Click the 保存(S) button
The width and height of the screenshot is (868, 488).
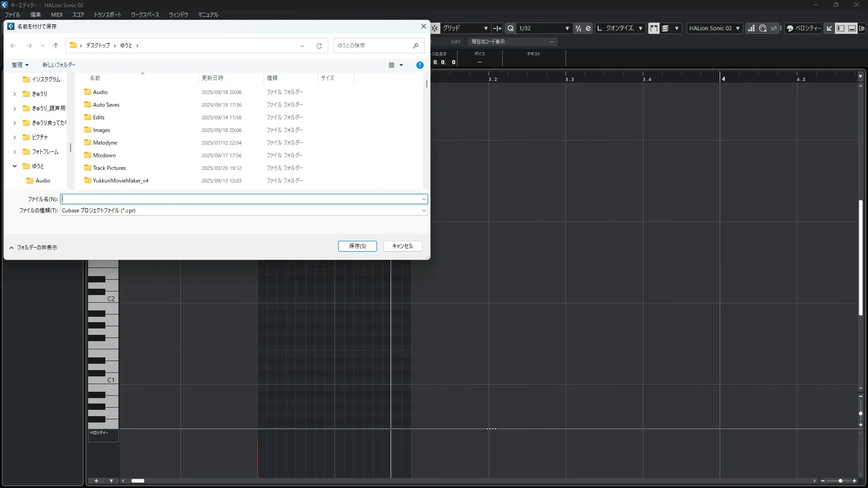pos(357,246)
